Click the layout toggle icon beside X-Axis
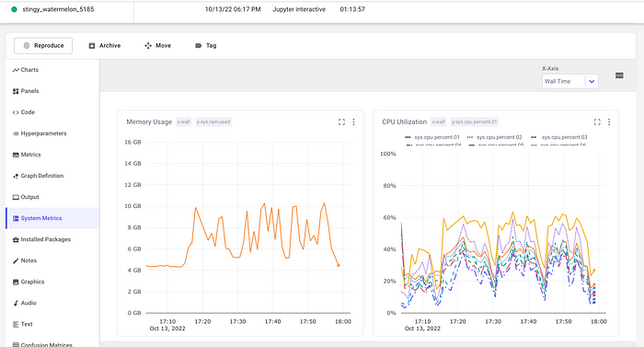 (x=619, y=75)
